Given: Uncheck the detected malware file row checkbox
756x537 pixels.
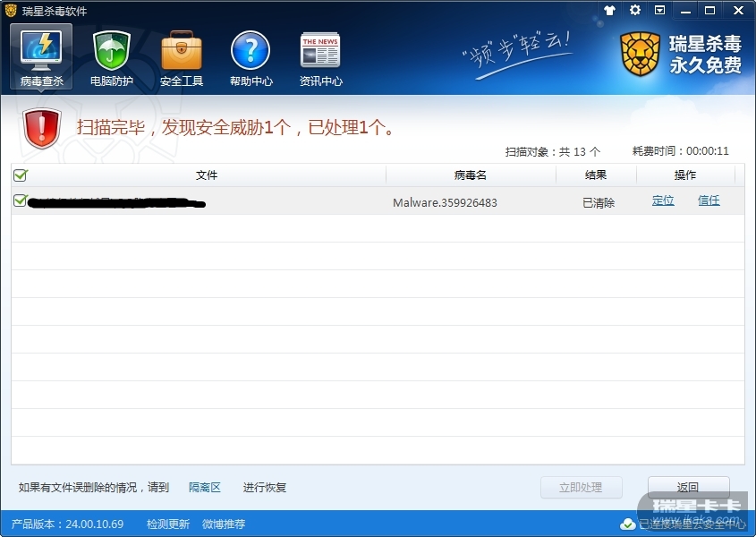Looking at the screenshot, I should pyautogui.click(x=21, y=200).
